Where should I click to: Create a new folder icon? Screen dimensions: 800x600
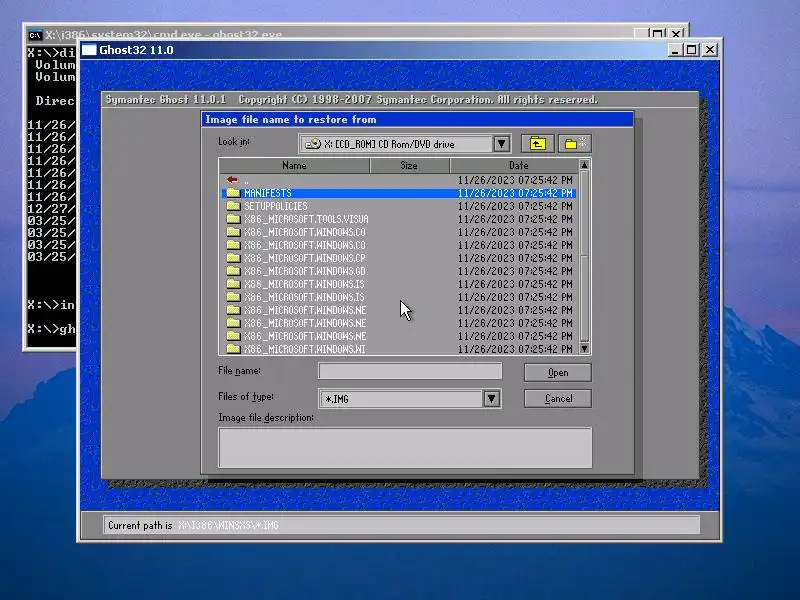coord(575,144)
